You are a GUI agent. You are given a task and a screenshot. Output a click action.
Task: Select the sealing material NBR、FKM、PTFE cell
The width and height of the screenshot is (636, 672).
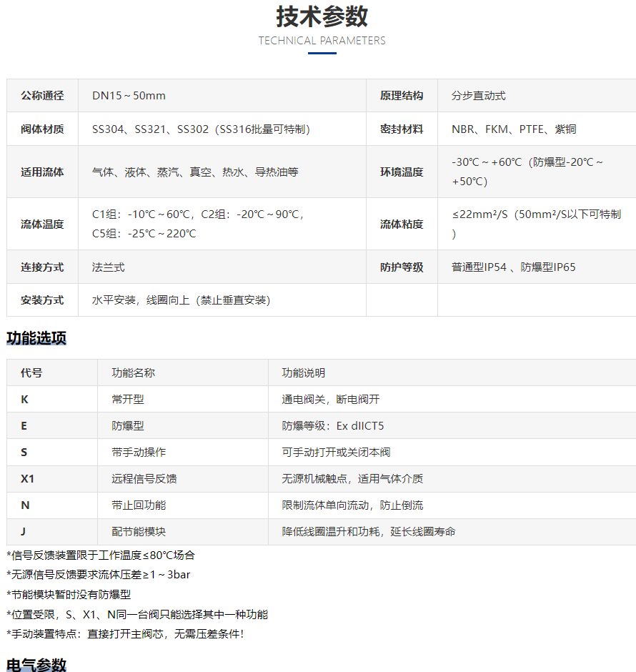coord(514,129)
